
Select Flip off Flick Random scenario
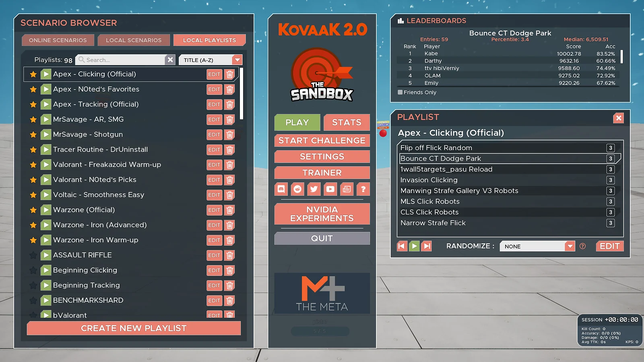pos(509,148)
